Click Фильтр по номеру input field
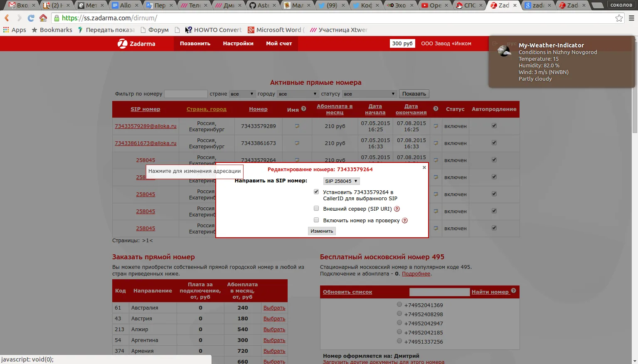The image size is (638, 364). click(x=186, y=94)
